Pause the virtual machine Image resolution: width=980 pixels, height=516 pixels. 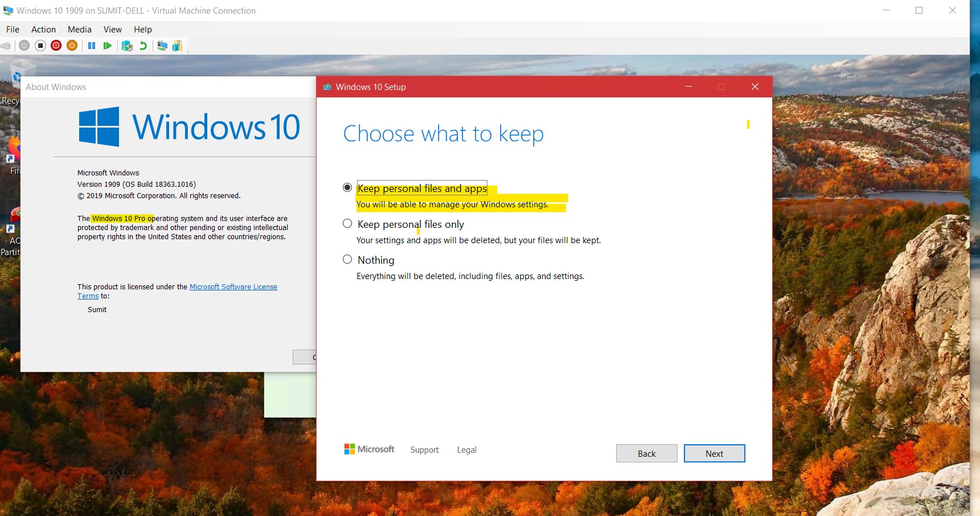pyautogui.click(x=92, y=46)
